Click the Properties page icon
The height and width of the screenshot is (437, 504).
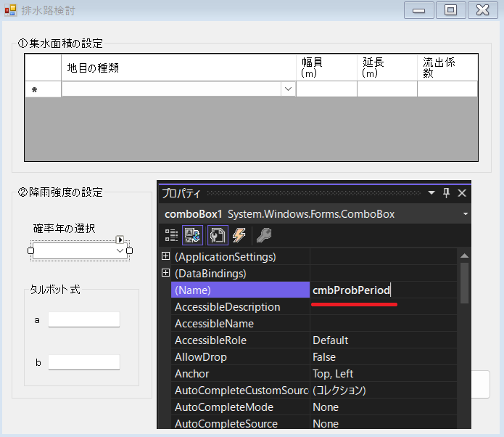pos(218,234)
